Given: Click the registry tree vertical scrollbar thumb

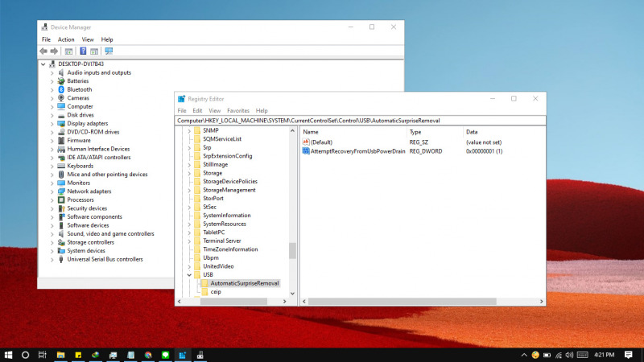Looking at the screenshot, I should click(292, 250).
